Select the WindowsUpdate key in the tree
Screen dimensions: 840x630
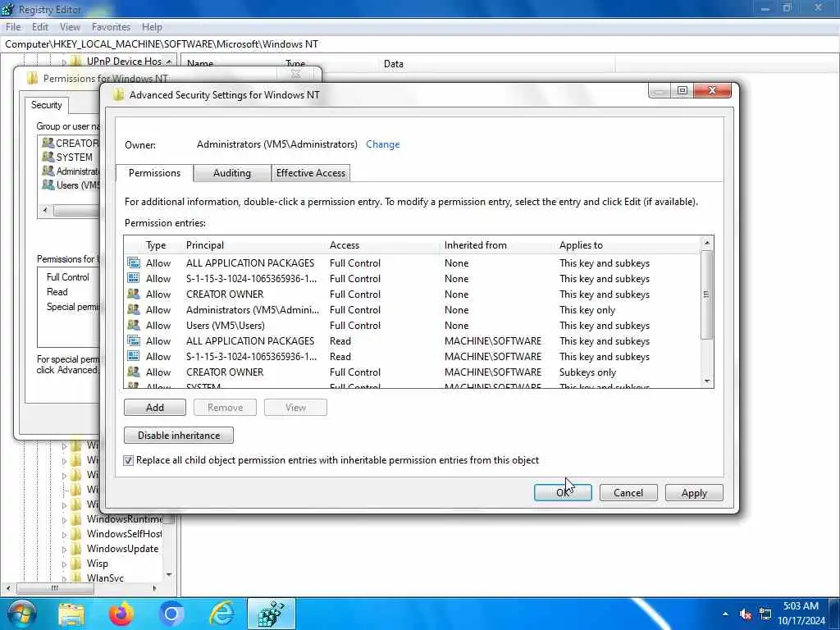123,549
